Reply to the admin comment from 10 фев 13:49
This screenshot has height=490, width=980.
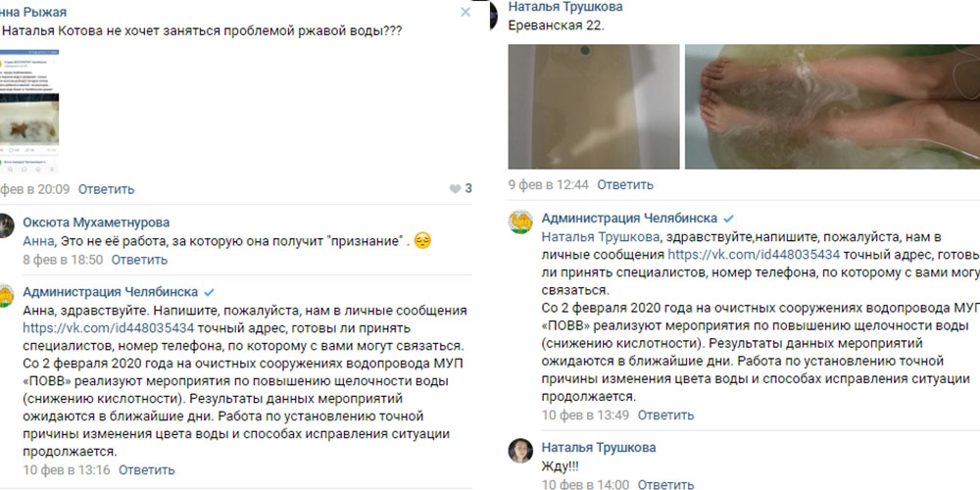(x=665, y=415)
